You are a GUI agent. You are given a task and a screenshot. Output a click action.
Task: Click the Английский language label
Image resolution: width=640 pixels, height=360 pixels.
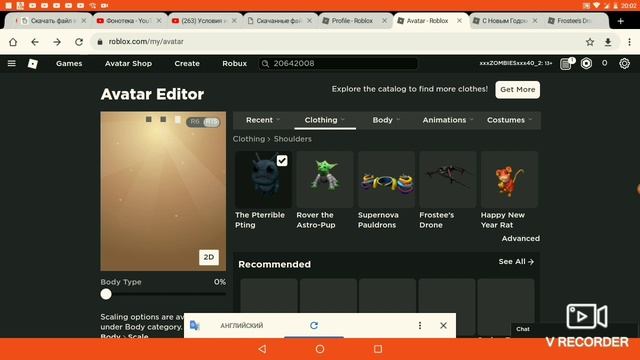242,325
